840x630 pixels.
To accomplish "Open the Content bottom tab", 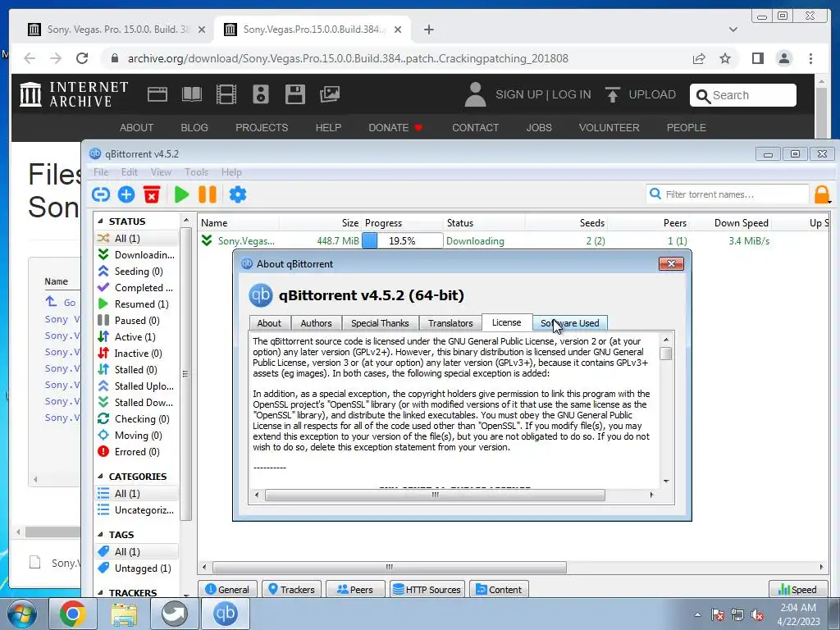I will [499, 589].
